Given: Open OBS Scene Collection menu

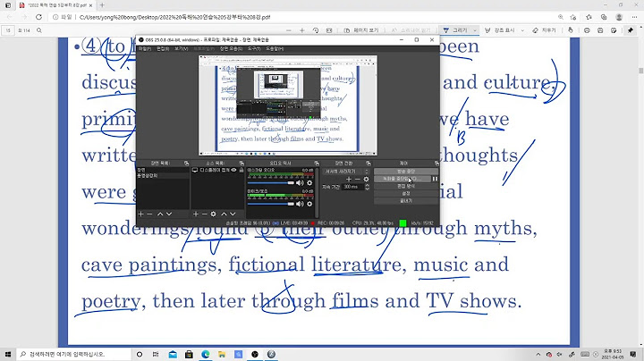Looking at the screenshot, I should tap(232, 49).
